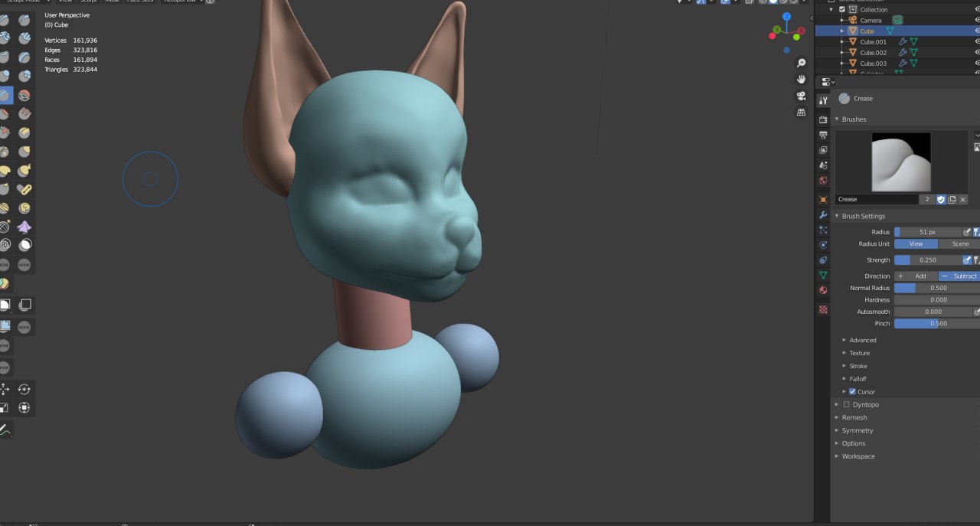Select the Mask sculpt brush
This screenshot has width=980, height=526.
coord(24,245)
